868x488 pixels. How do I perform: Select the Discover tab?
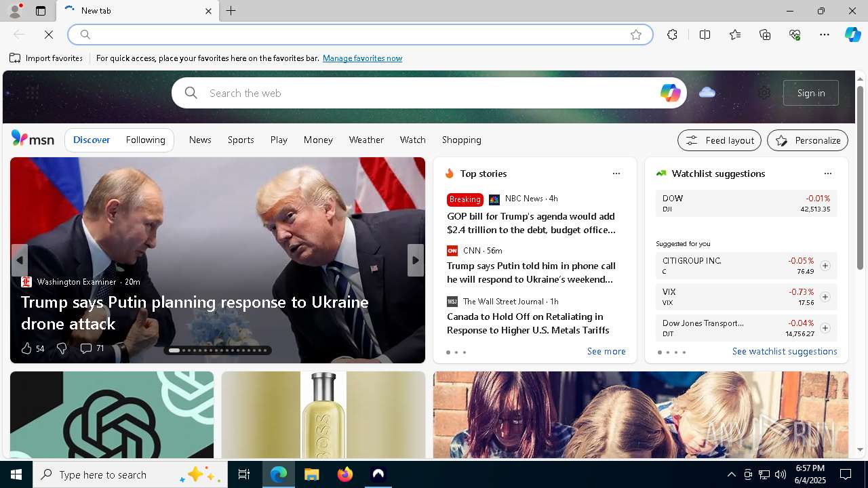pos(92,140)
